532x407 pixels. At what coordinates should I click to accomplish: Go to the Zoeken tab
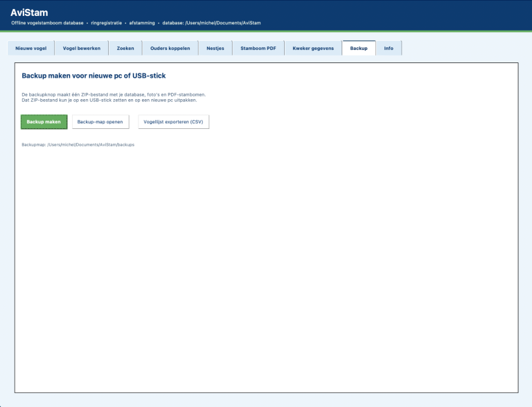[125, 49]
